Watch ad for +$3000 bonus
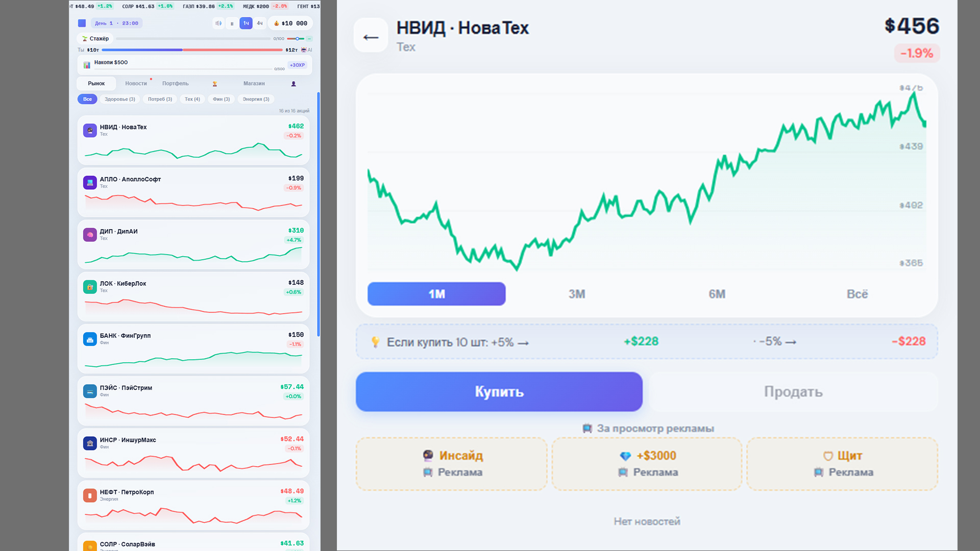 647,464
